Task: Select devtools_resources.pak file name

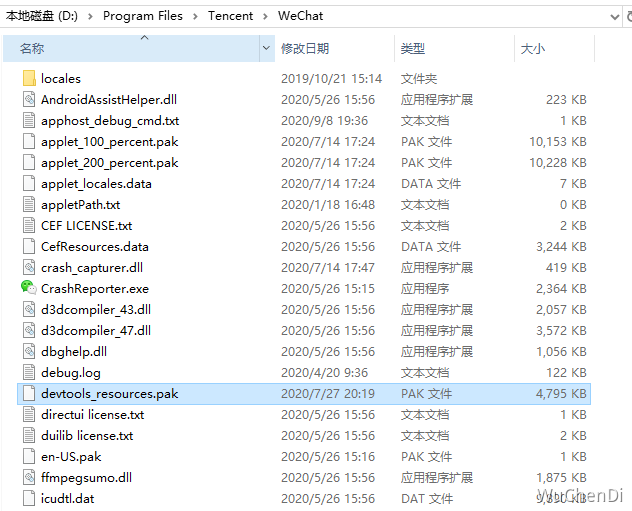Action: (x=110, y=393)
